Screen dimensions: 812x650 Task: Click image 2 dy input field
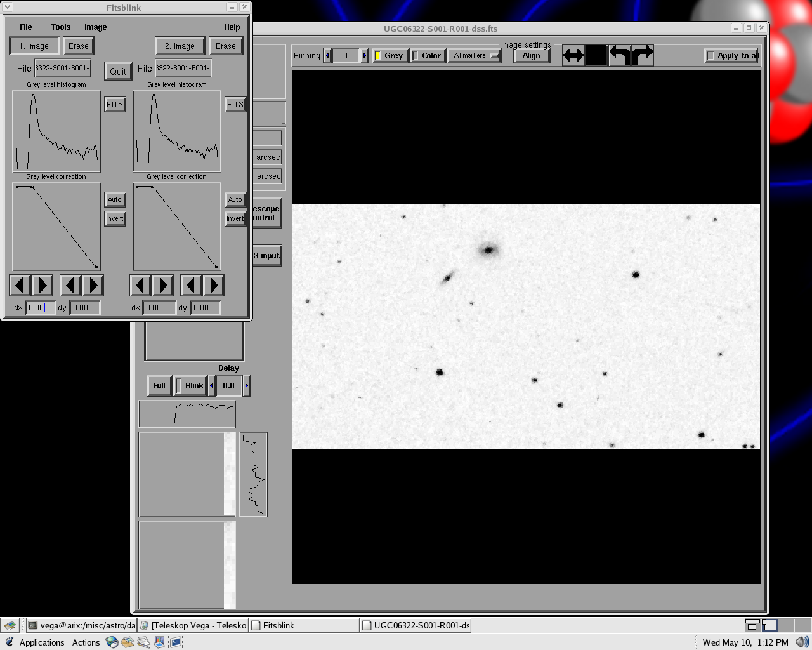[206, 308]
